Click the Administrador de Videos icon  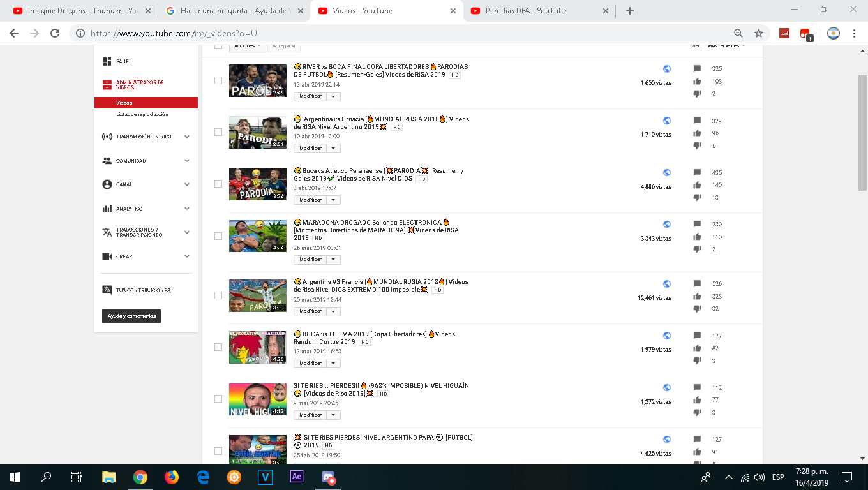[x=107, y=85]
